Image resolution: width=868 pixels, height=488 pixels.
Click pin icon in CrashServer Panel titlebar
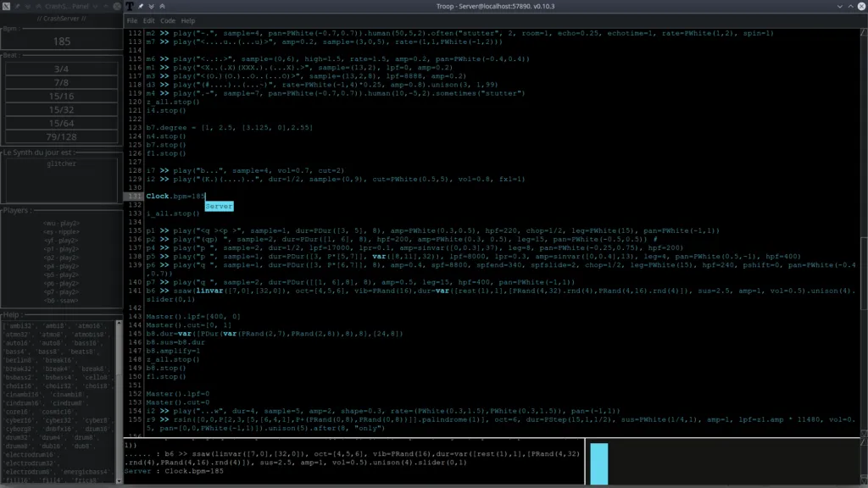17,6
